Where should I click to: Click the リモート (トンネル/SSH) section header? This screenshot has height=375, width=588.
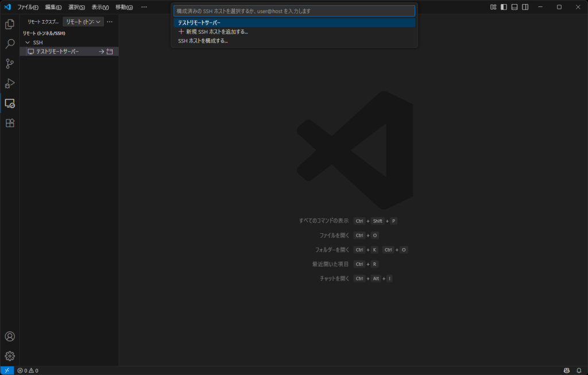coord(44,33)
